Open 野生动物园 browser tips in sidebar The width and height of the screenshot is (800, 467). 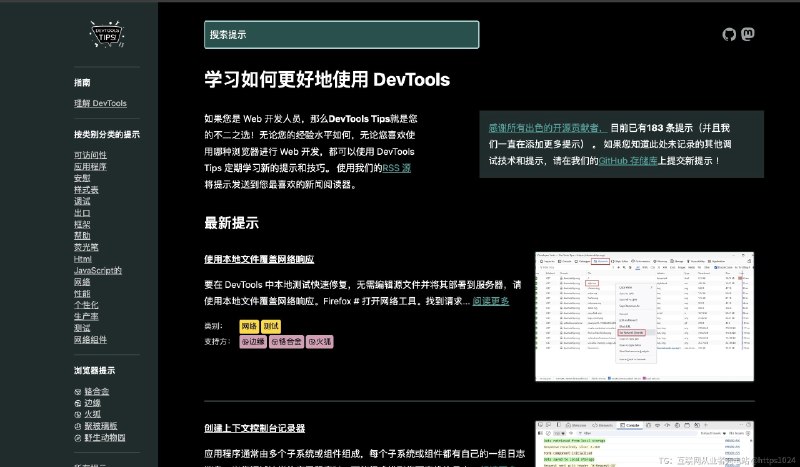[105, 437]
